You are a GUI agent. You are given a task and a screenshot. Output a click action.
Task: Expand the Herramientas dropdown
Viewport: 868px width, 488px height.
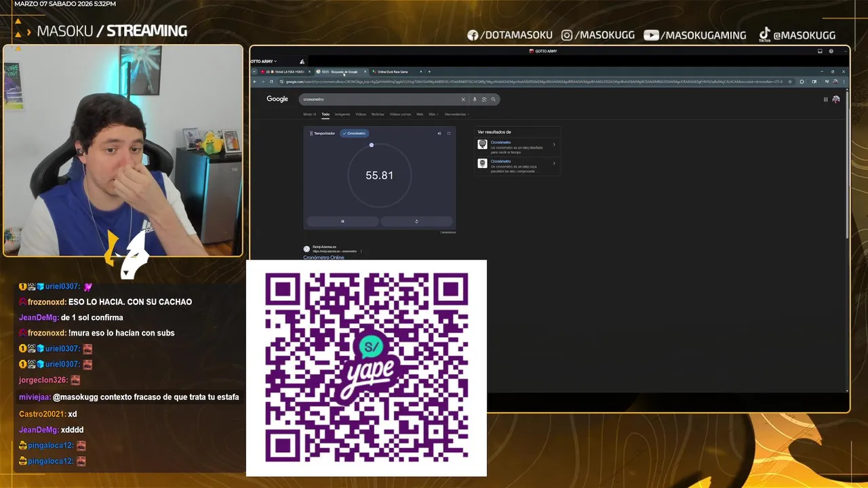pyautogui.click(x=456, y=114)
